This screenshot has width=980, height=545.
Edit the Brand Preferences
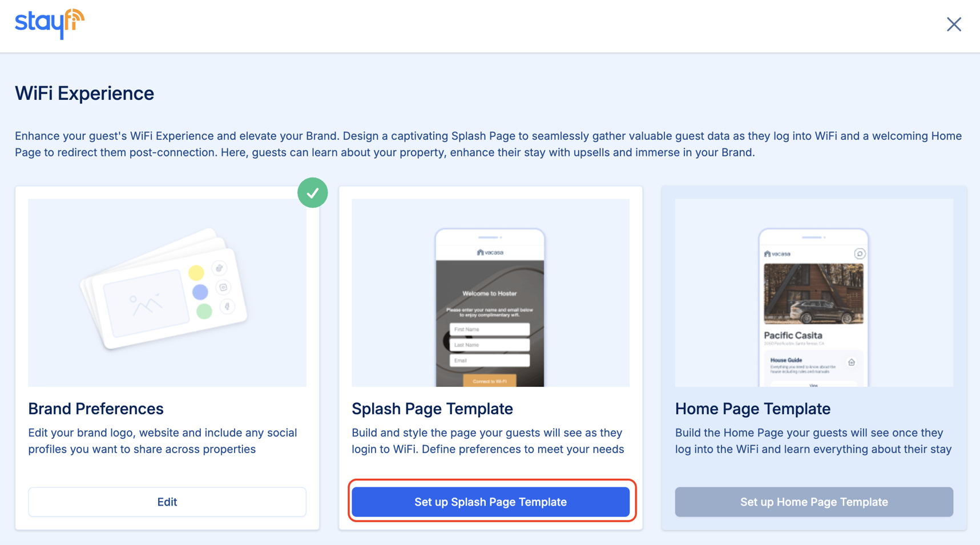[167, 502]
